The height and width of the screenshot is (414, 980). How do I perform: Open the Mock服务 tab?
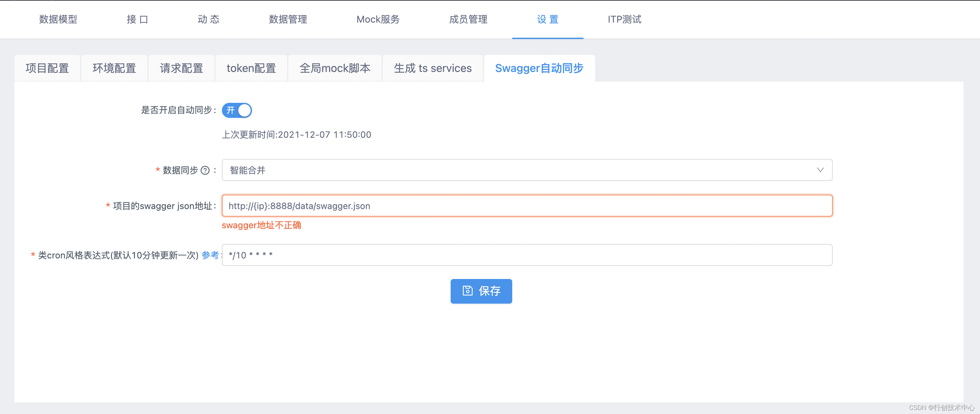[x=378, y=20]
